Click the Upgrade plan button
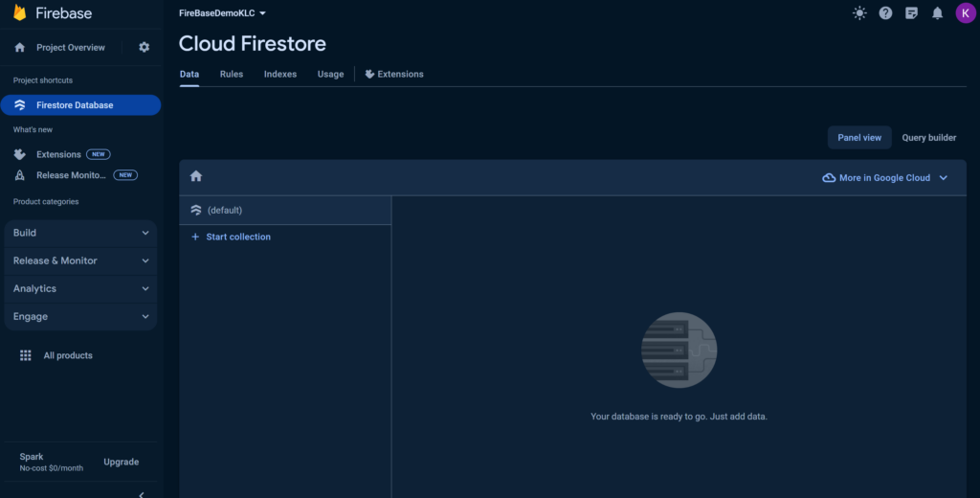Viewport: 980px width, 498px height. tap(122, 462)
